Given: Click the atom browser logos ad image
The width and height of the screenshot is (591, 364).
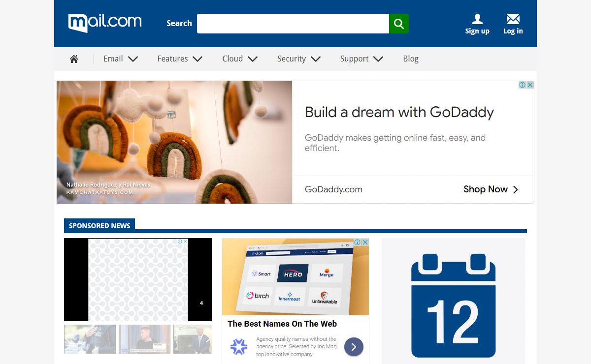Looking at the screenshot, I should point(295,277).
